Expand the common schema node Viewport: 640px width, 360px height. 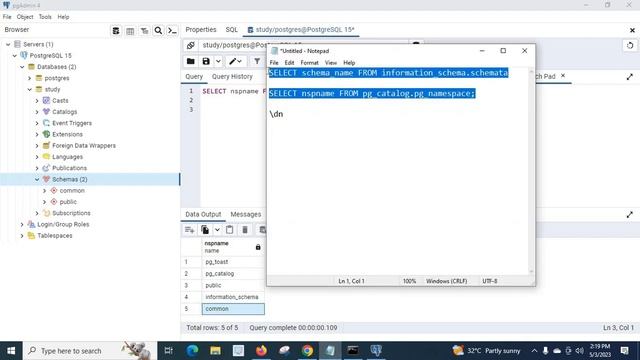coord(44,191)
